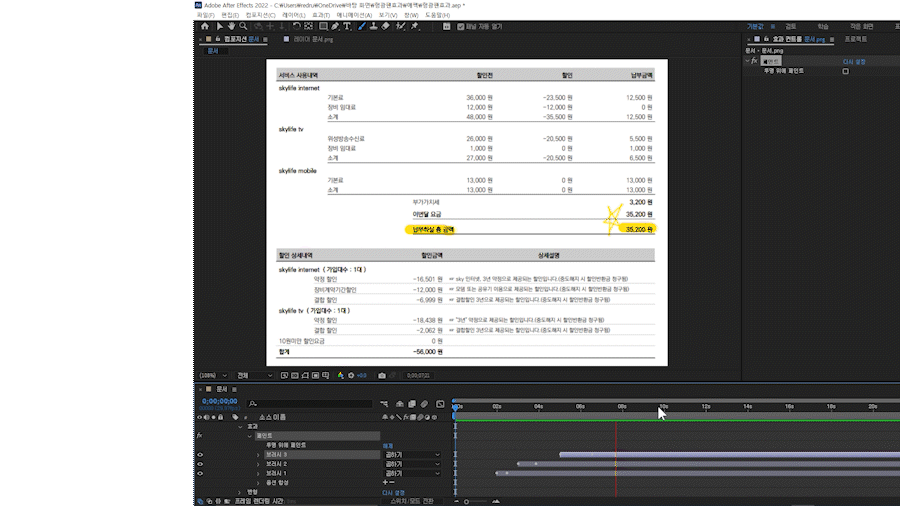Toggle the fx icon in the Effect Controls panel

tap(754, 61)
